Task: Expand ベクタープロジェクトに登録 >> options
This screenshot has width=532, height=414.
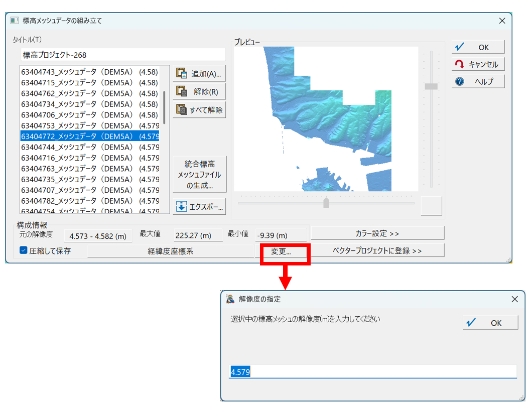Action: pyautogui.click(x=377, y=250)
